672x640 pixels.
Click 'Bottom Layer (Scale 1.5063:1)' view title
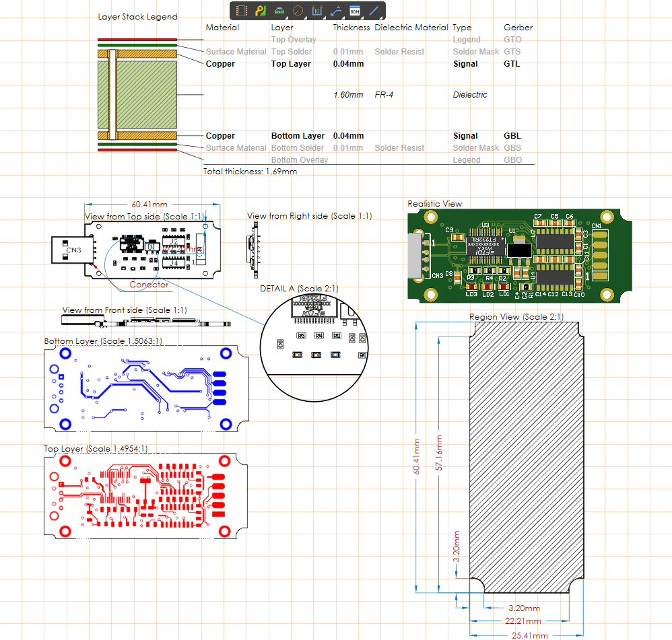click(103, 341)
